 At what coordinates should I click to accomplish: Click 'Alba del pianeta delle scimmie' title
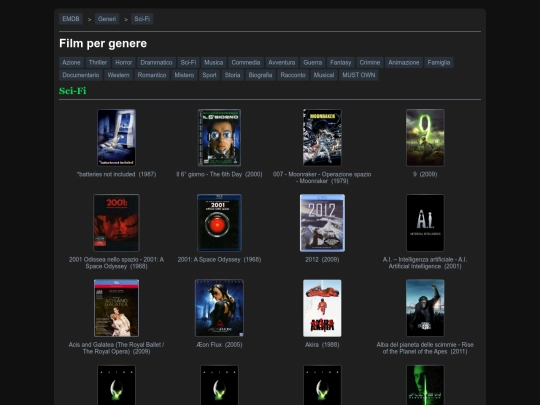[x=425, y=348]
